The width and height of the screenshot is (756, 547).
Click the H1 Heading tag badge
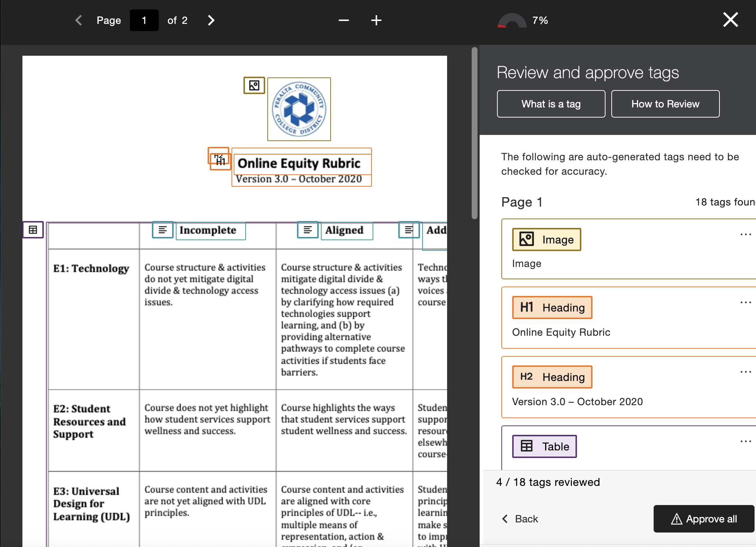(552, 308)
